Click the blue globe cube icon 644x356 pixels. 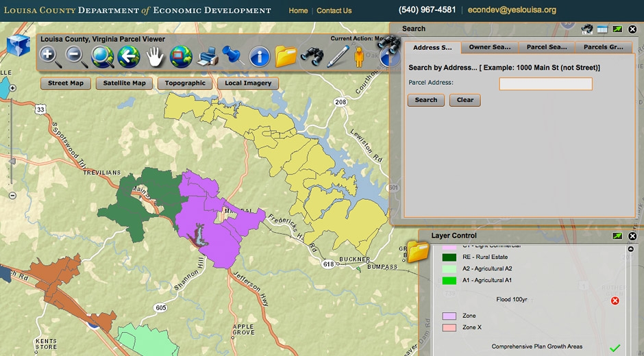[18, 45]
